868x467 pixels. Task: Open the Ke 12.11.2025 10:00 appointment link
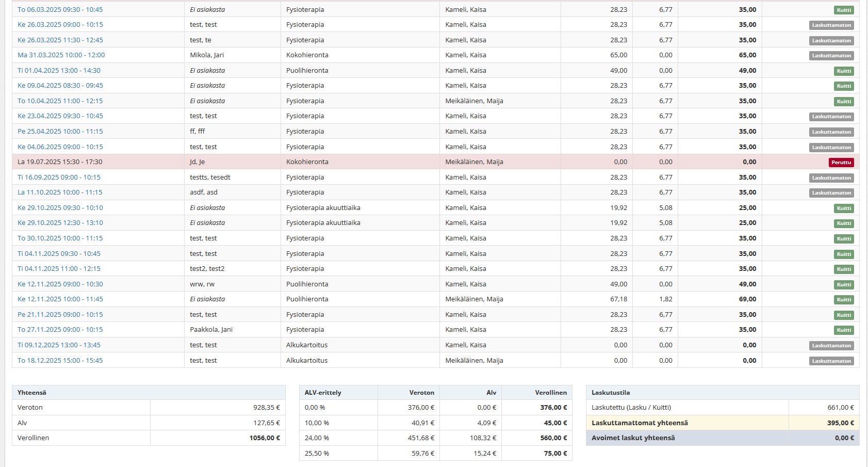pos(60,299)
